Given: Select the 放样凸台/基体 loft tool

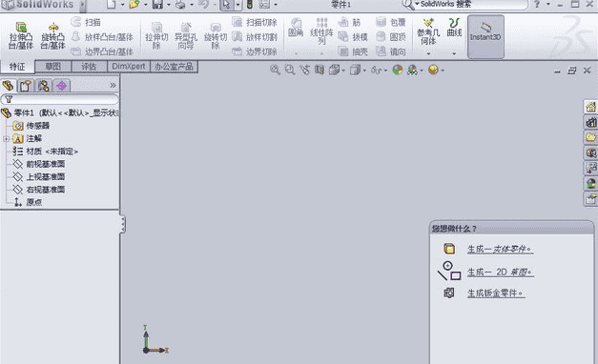Looking at the screenshot, I should [102, 37].
